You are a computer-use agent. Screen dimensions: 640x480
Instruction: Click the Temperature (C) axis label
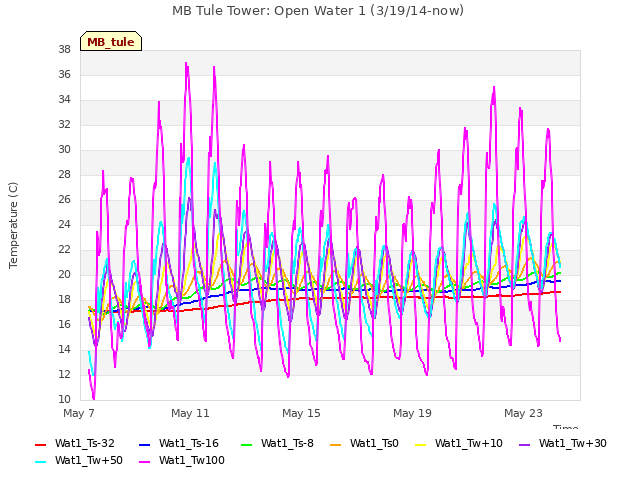pos(13,225)
